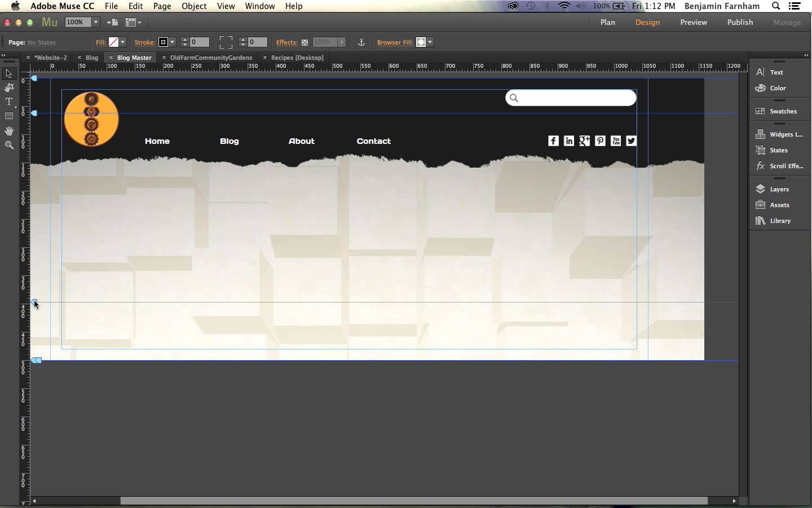Open the Stroke color dropdown arrow
812x508 pixels.
pos(173,42)
